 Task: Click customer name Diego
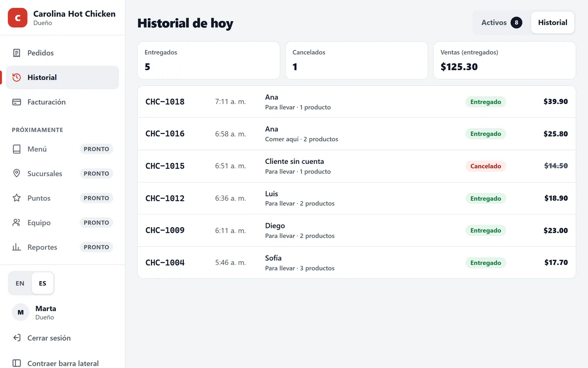click(275, 226)
